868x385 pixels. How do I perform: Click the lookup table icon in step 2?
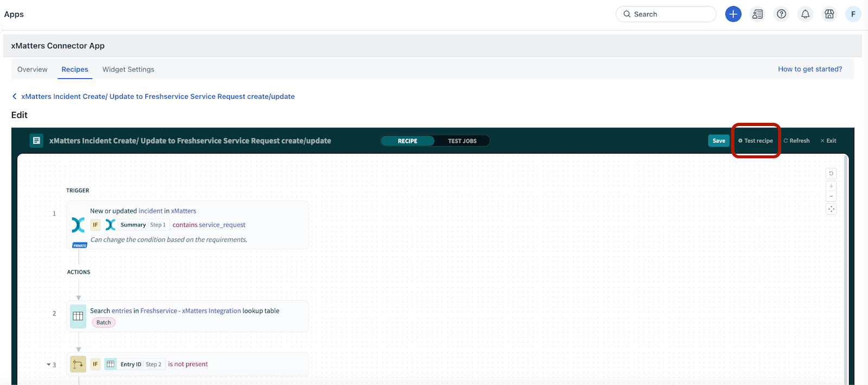tap(78, 316)
